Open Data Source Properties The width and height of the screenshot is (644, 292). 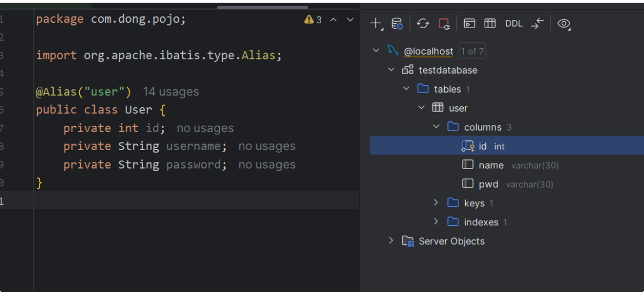pyautogui.click(x=397, y=23)
